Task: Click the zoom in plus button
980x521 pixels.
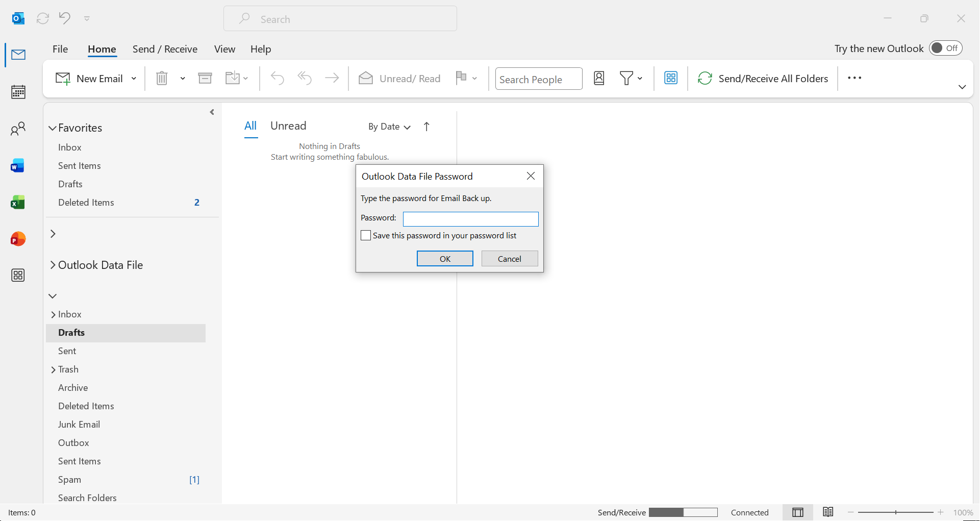Action: (941, 512)
